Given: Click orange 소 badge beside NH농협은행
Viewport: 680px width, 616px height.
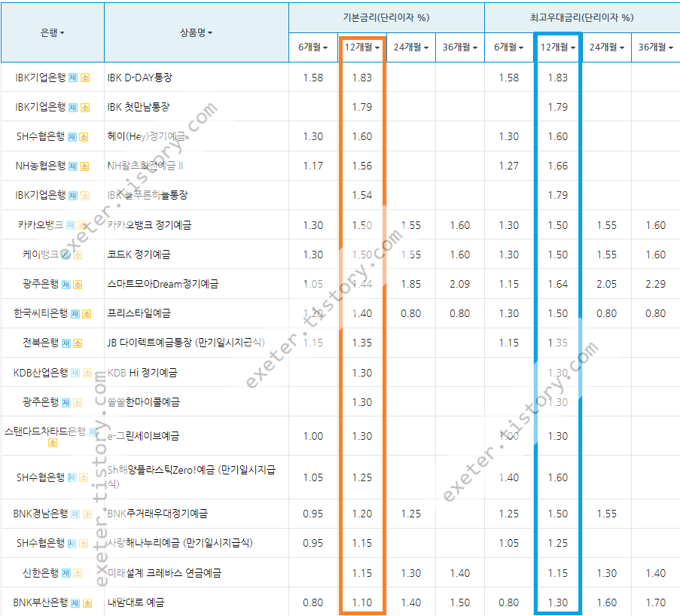Looking at the screenshot, I should coord(84,166).
